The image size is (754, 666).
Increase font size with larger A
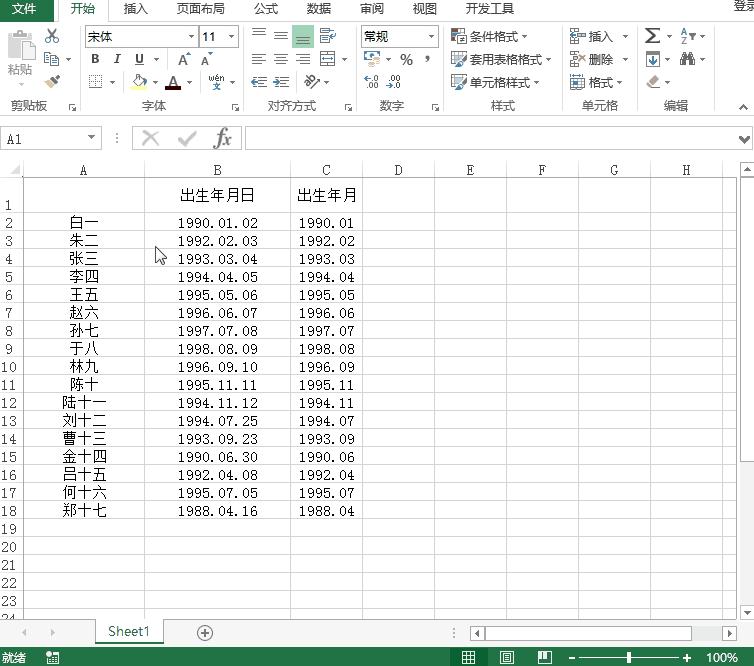tap(184, 59)
